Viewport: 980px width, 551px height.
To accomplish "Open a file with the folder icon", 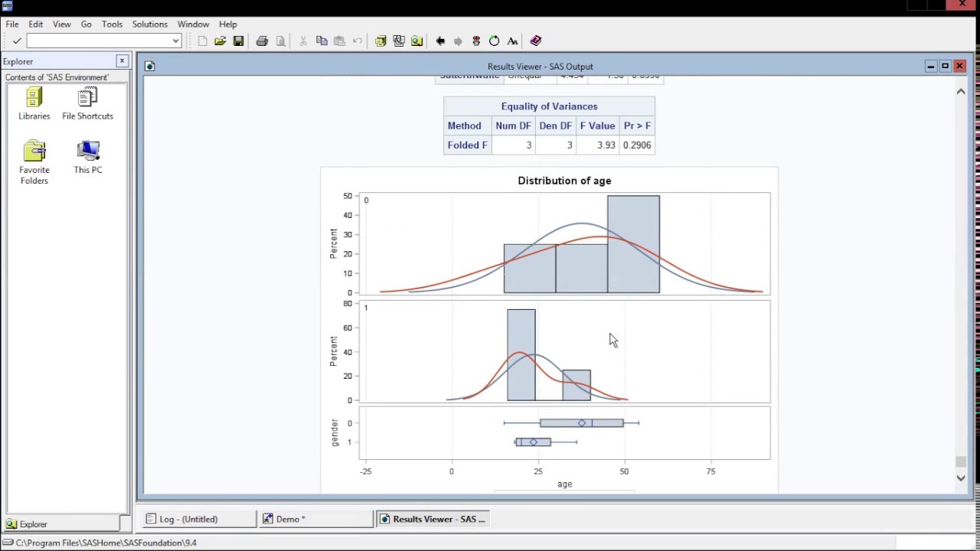I will click(x=220, y=41).
